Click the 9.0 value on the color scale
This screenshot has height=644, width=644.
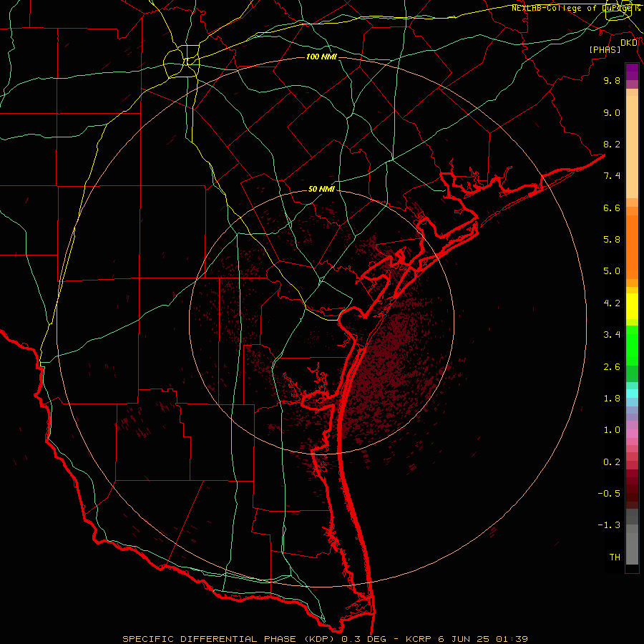612,112
